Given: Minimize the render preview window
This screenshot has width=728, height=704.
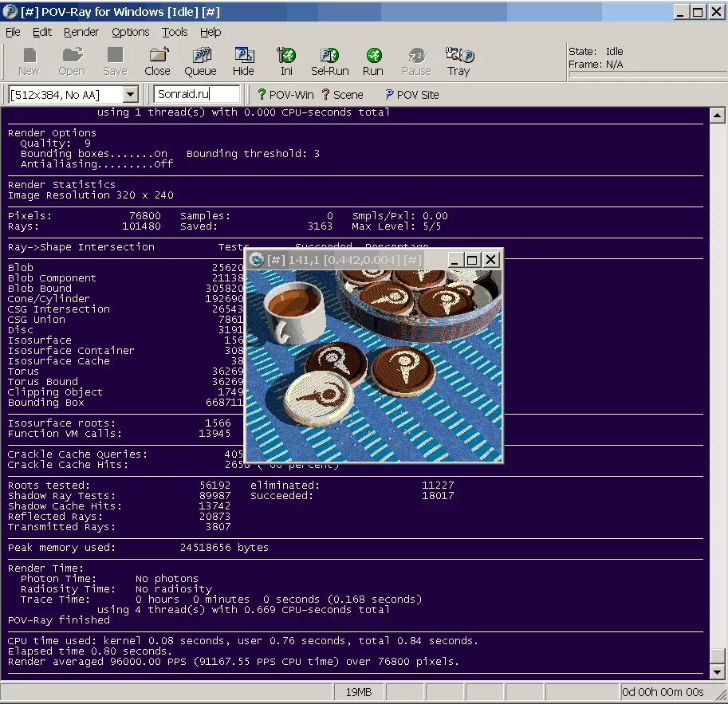Looking at the screenshot, I should click(455, 260).
